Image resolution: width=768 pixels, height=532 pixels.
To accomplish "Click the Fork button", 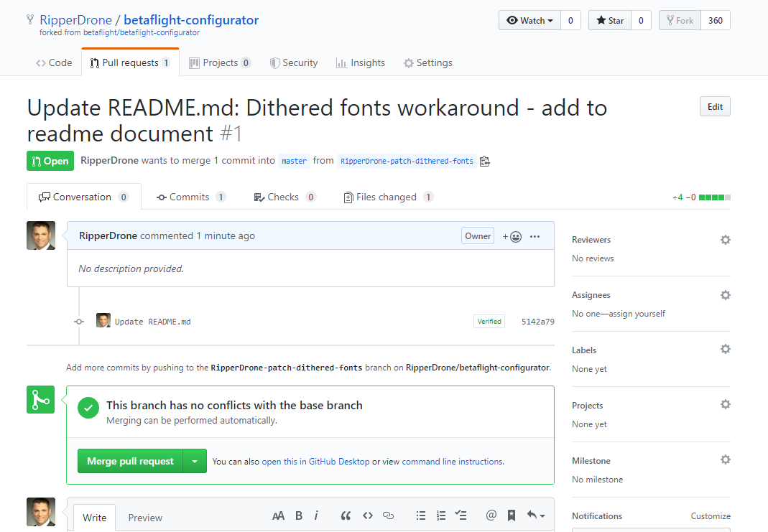I will pos(680,21).
